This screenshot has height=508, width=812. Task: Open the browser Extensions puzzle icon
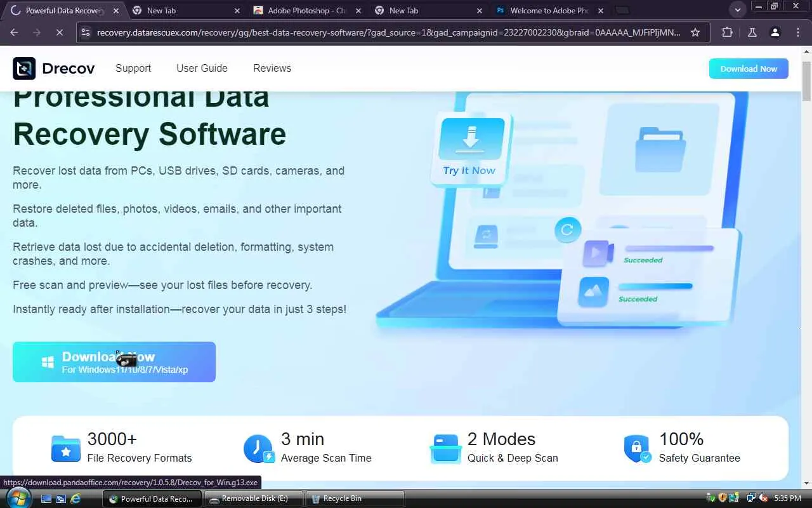click(x=727, y=32)
